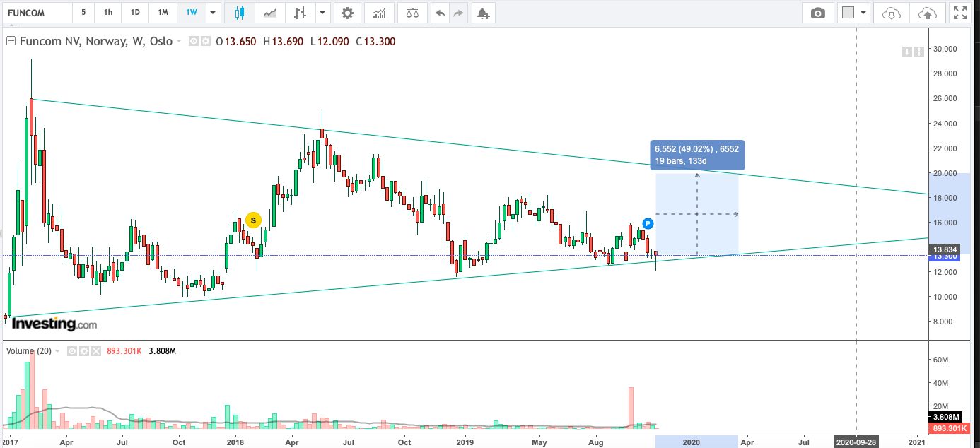This screenshot has width=980, height=448.
Task: Select the candlestick chart type
Action: (240, 13)
